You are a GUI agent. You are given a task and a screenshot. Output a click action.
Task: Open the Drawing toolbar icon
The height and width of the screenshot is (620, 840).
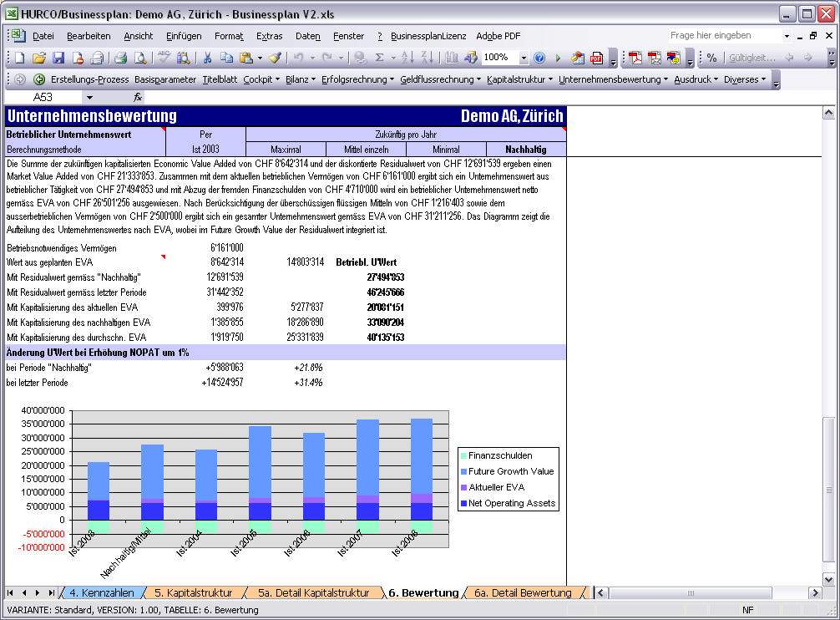point(470,58)
